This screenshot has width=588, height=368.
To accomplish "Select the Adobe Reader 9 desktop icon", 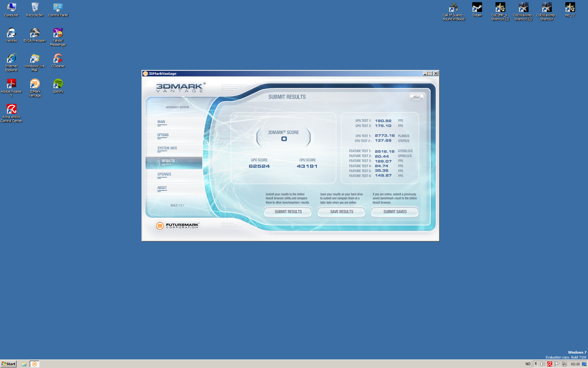I will [11, 88].
